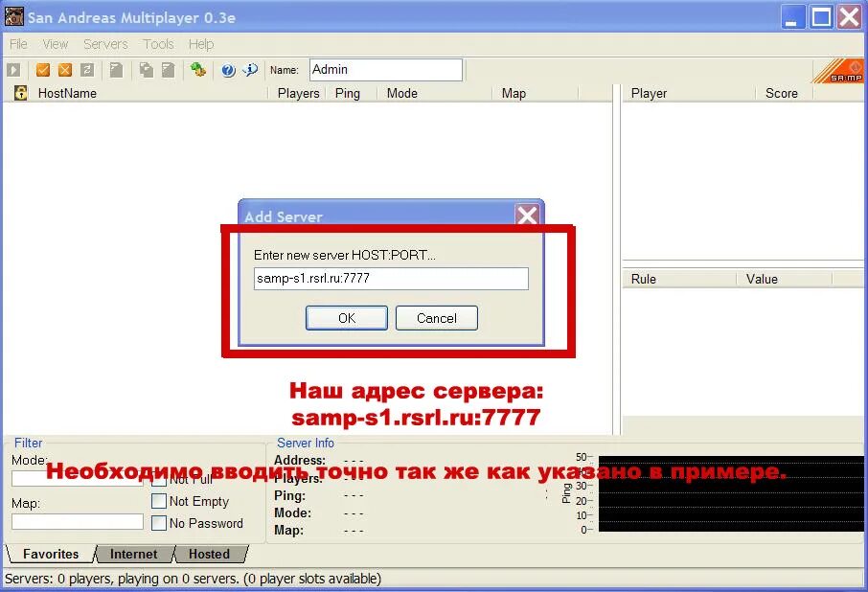
Task: Click the Connect play arrow toolbar icon
Action: pyautogui.click(x=13, y=70)
